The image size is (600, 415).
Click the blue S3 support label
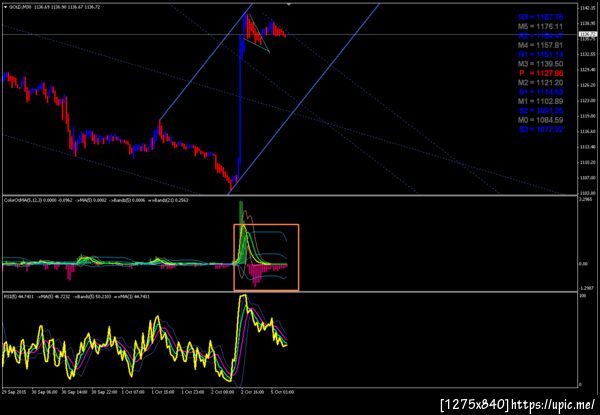tap(541, 129)
